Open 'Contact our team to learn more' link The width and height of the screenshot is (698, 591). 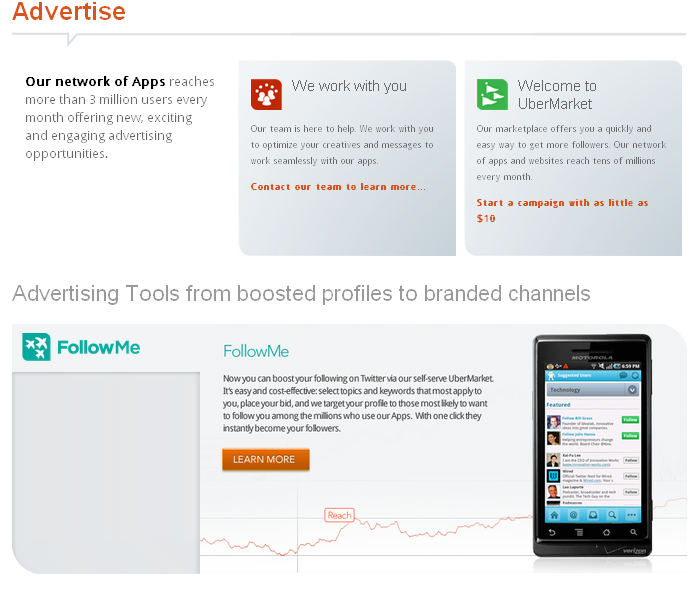click(x=338, y=187)
